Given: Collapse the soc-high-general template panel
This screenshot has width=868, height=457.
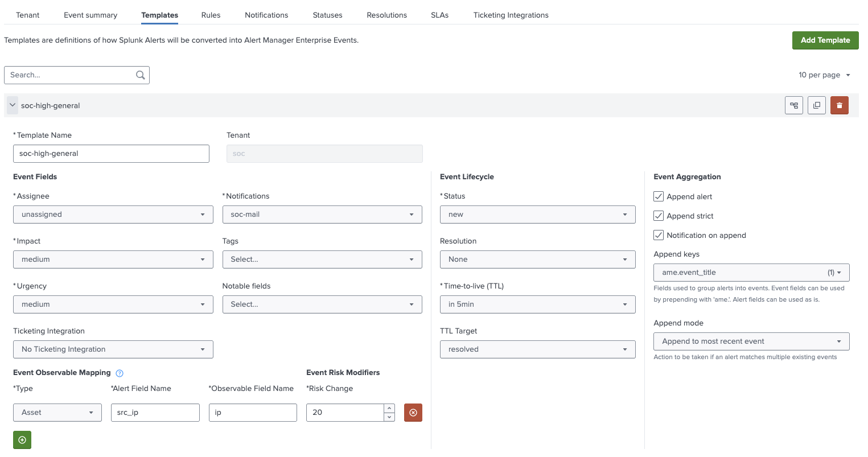Looking at the screenshot, I should [12, 105].
